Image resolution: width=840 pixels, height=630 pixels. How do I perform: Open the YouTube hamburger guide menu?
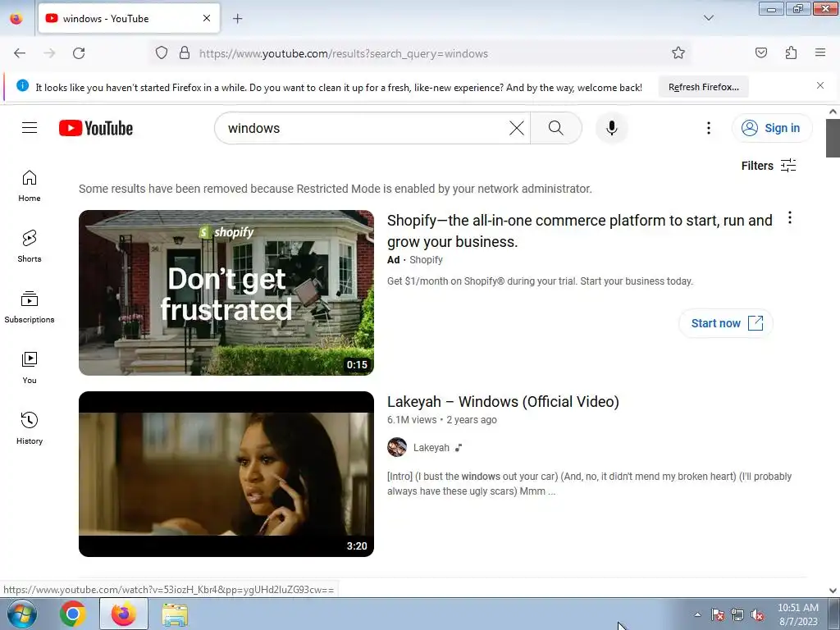pyautogui.click(x=30, y=128)
